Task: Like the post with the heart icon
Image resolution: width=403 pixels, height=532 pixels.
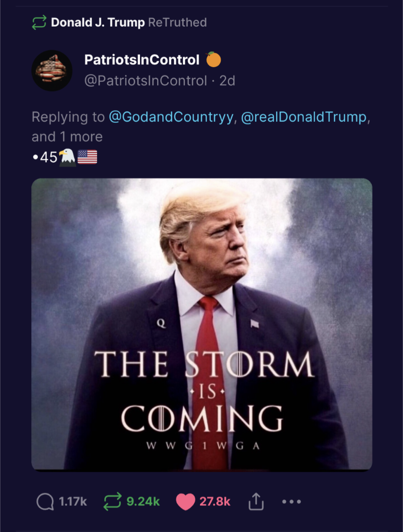Action: pos(186,502)
